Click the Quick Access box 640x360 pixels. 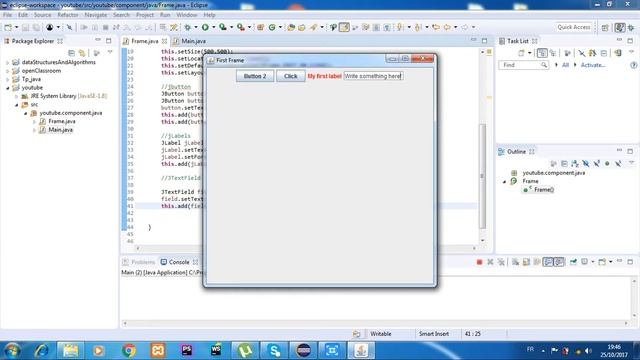pos(574,27)
